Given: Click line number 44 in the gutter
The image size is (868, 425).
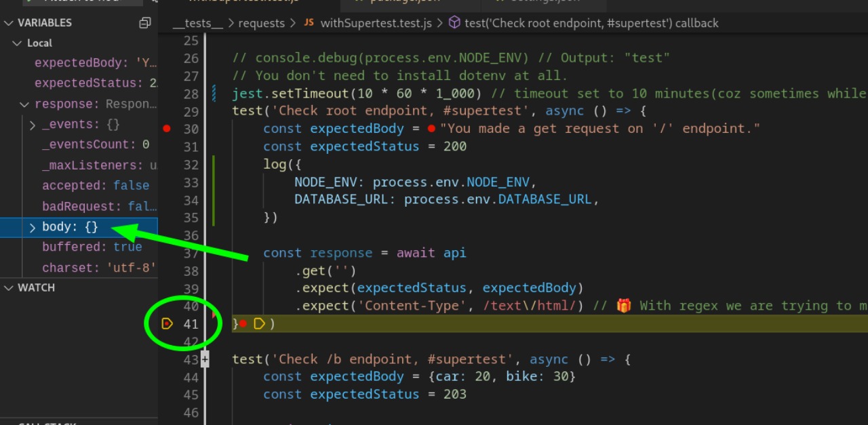Looking at the screenshot, I should [191, 377].
